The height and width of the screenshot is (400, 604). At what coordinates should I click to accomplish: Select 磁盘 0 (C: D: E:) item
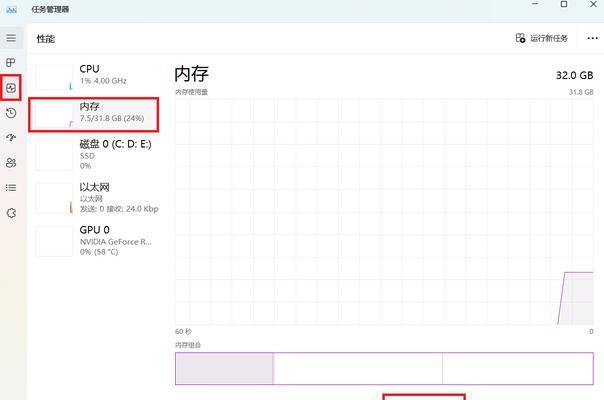tap(94, 155)
